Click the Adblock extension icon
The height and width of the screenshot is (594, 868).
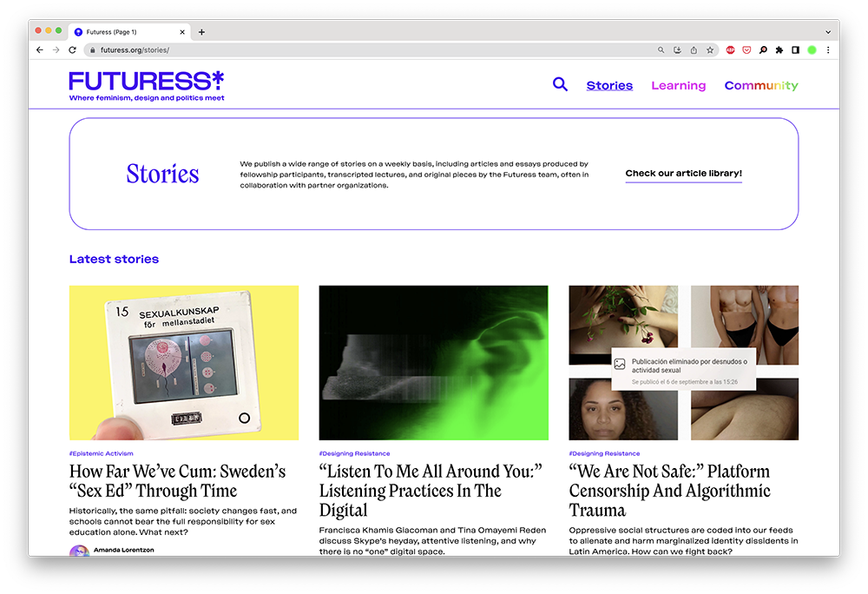(730, 49)
